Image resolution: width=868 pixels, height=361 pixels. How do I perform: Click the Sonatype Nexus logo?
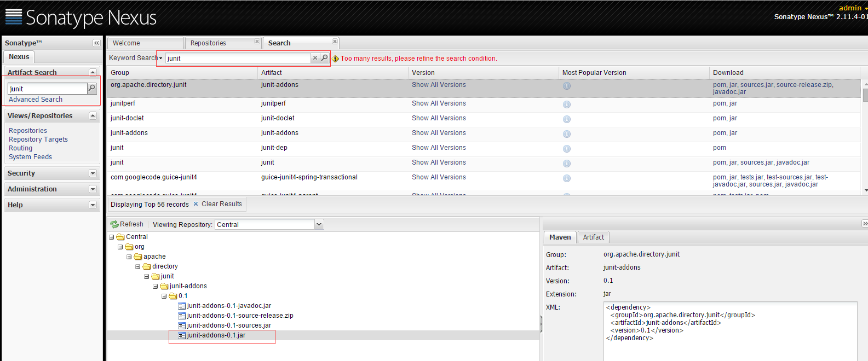click(x=81, y=18)
